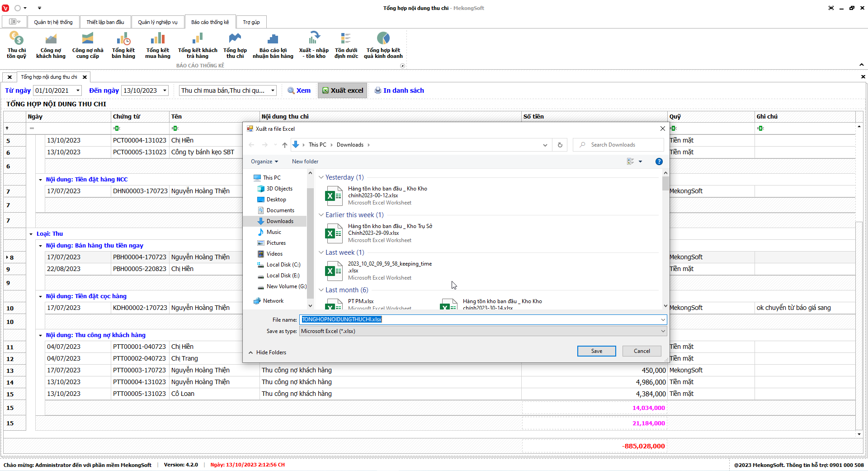This screenshot has height=471, width=868.
Task: Go up one folder level
Action: [x=284, y=145]
